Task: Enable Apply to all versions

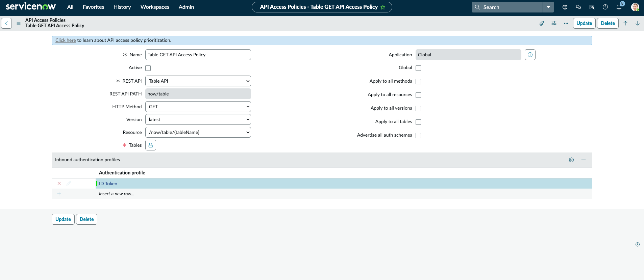Action: 418,109
